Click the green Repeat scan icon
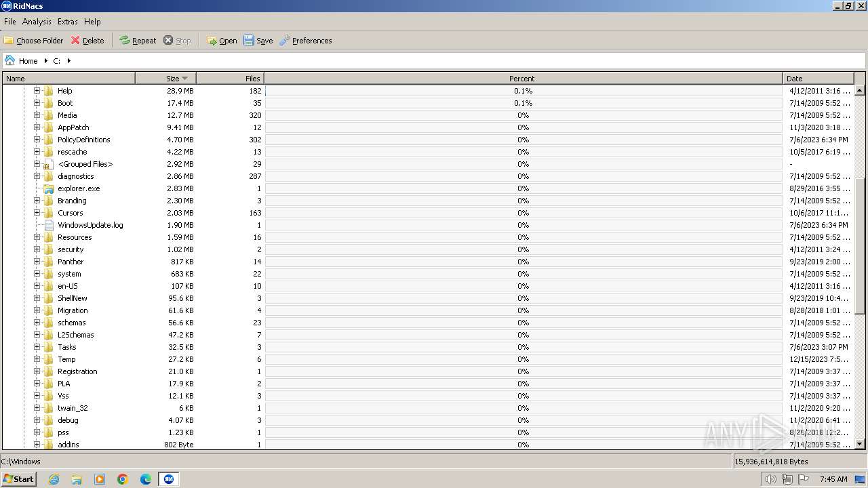Image resolution: width=868 pixels, height=488 pixels. [125, 41]
